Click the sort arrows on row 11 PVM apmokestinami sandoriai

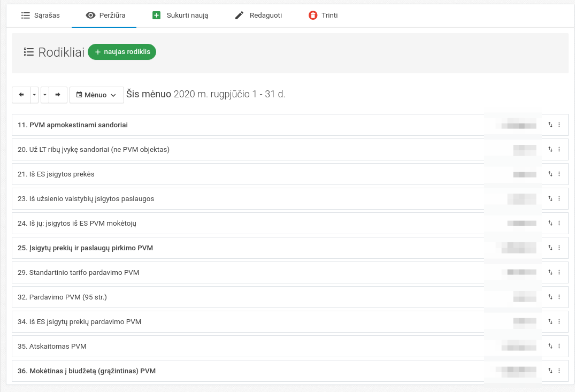(x=550, y=125)
